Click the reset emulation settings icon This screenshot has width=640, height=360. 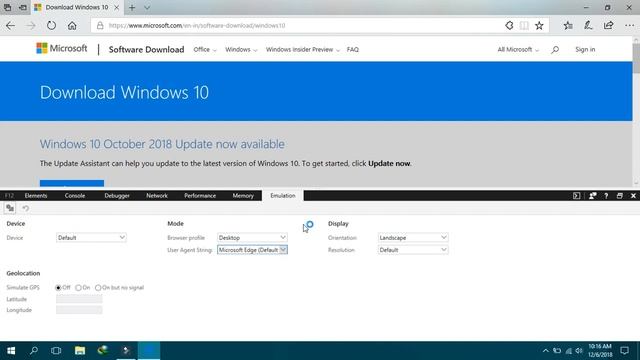click(x=25, y=208)
